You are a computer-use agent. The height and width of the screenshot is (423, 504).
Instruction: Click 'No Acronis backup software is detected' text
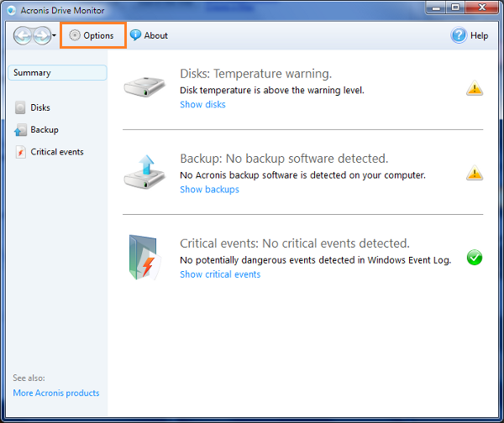pos(302,175)
